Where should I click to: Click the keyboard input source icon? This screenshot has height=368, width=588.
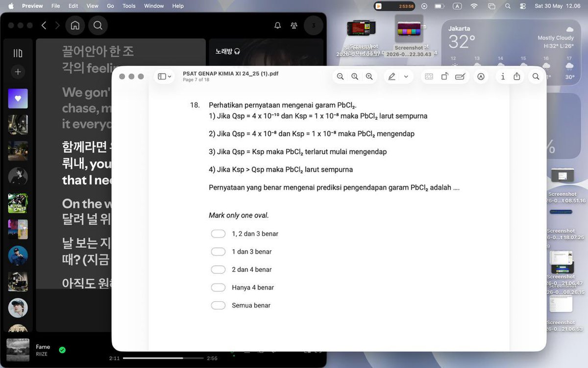[457, 6]
